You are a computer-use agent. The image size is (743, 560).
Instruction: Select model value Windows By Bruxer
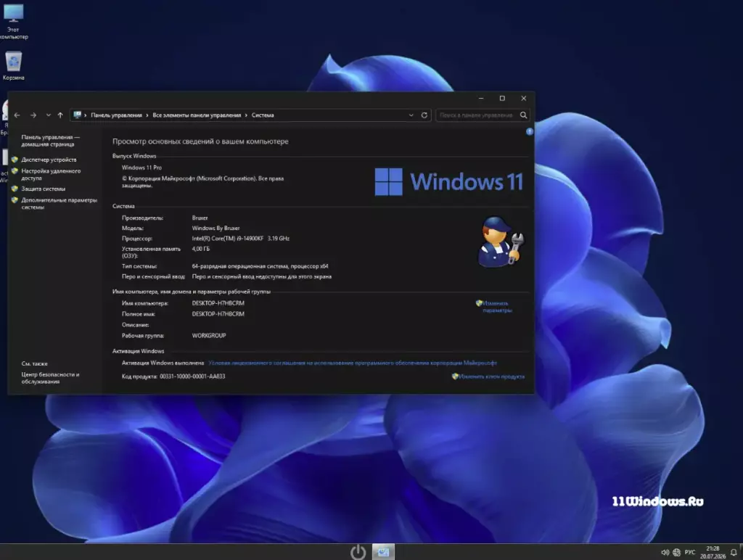pos(215,228)
